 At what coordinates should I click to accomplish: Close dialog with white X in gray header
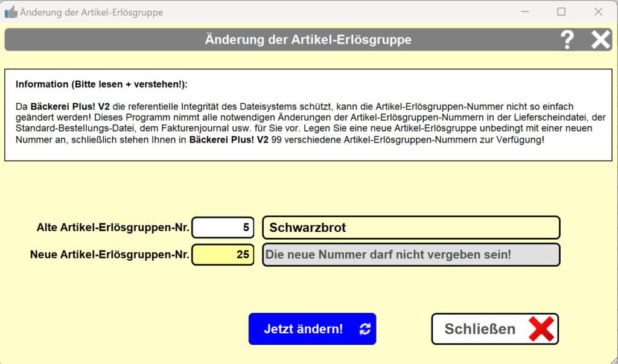pos(600,40)
